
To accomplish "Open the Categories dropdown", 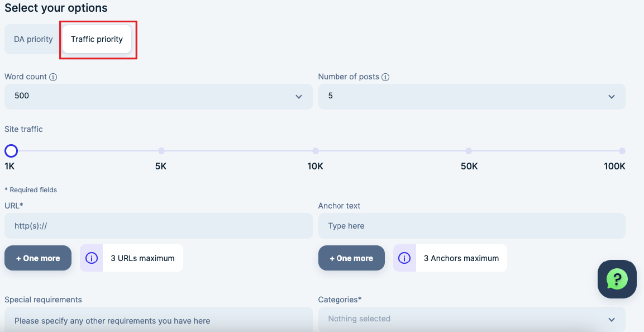I will point(471,319).
